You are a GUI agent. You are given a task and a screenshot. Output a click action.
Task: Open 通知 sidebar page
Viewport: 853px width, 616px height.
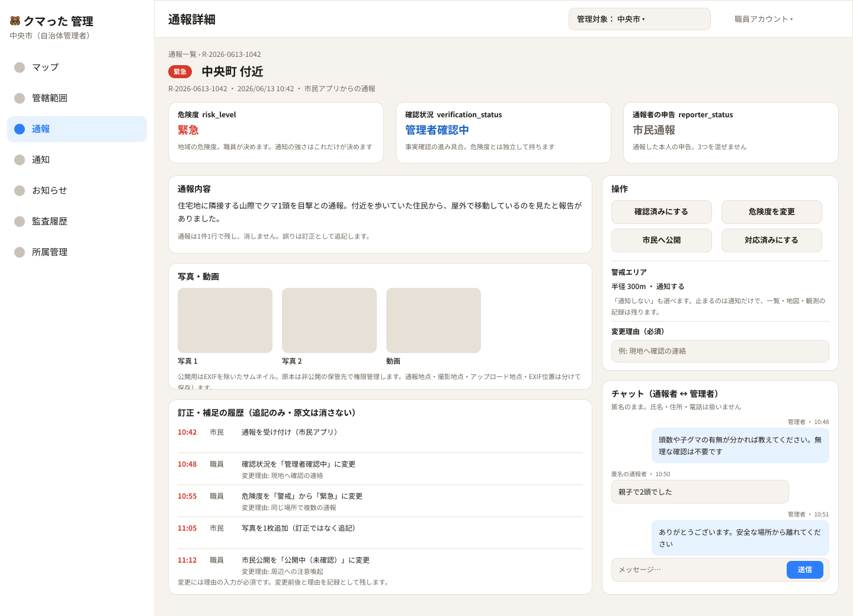(77, 160)
